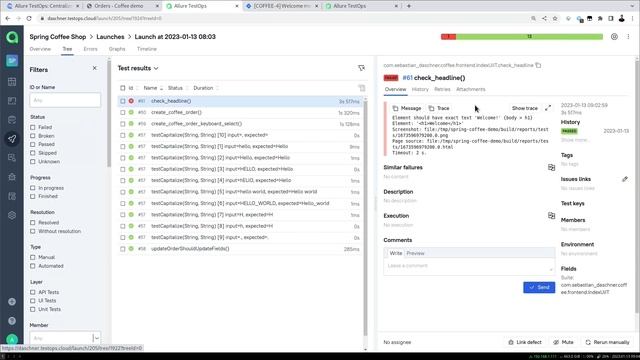The image size is (640, 360).
Task: Select all rows with header checkbox
Action: click(x=122, y=88)
